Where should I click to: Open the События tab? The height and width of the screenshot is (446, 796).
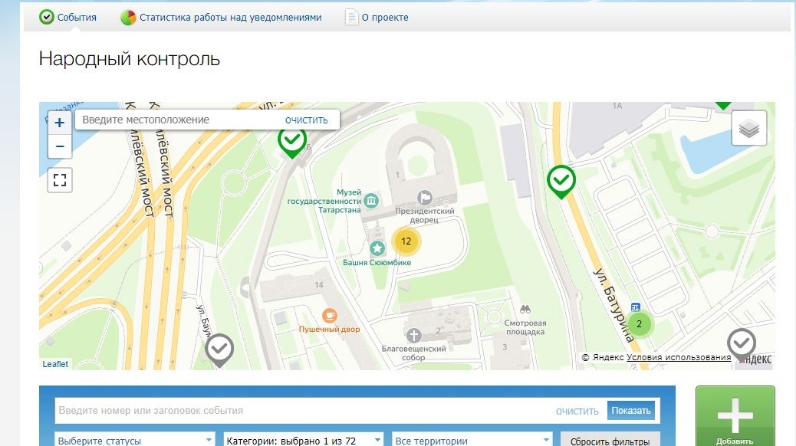pos(68,17)
